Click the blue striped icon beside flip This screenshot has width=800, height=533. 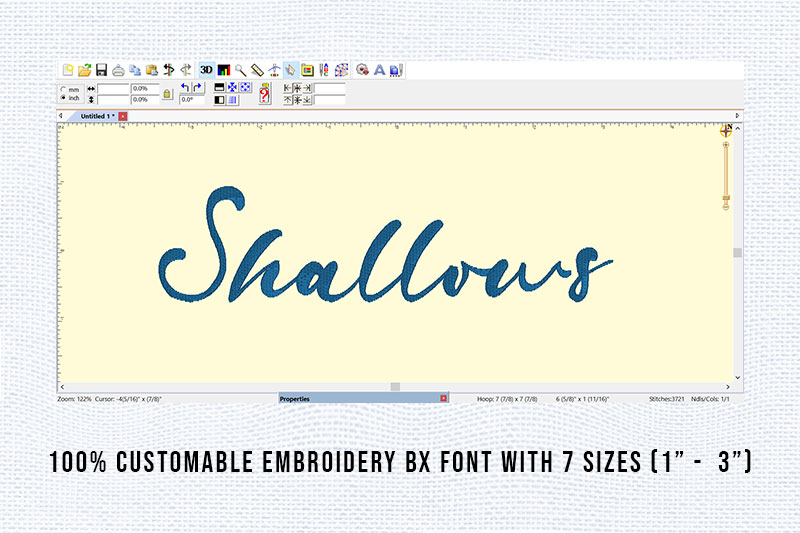click(x=232, y=100)
